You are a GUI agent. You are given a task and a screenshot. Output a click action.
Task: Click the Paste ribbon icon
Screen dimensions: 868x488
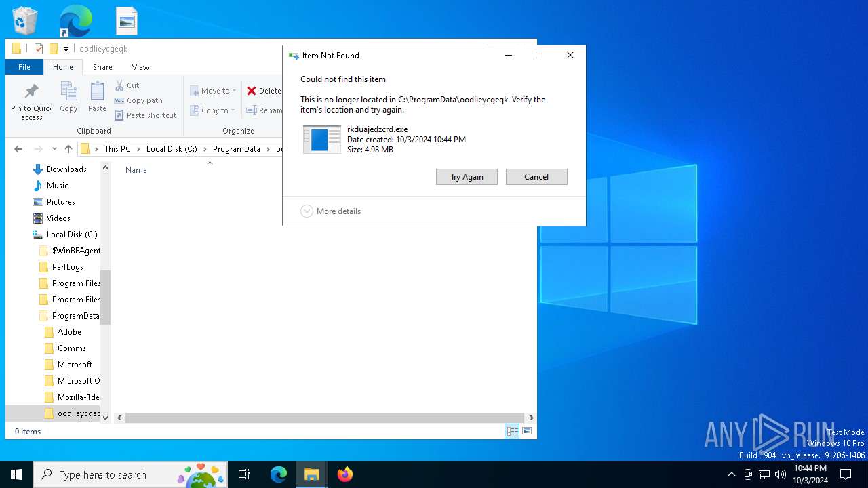[97, 97]
